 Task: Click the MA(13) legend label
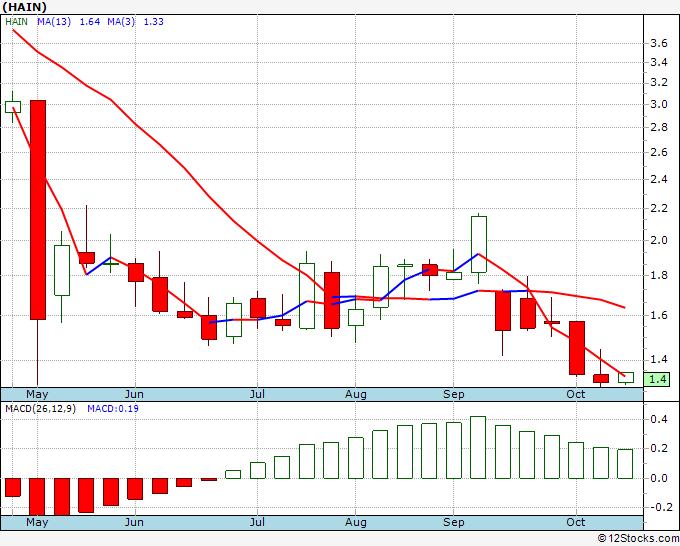click(54, 22)
